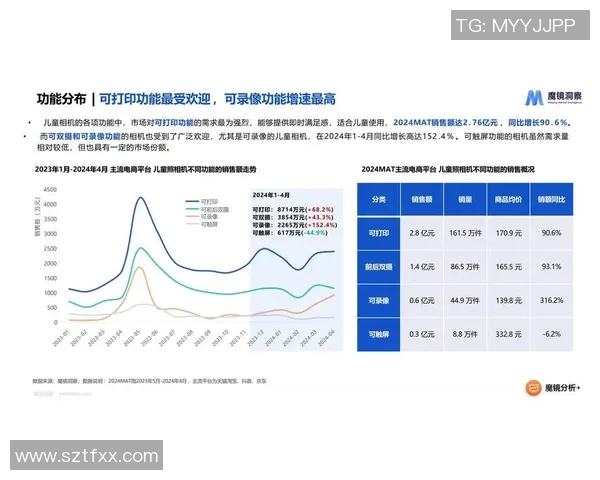Click the 161.5 万件 cell
Screen dimensions: 600x480
[465, 233]
